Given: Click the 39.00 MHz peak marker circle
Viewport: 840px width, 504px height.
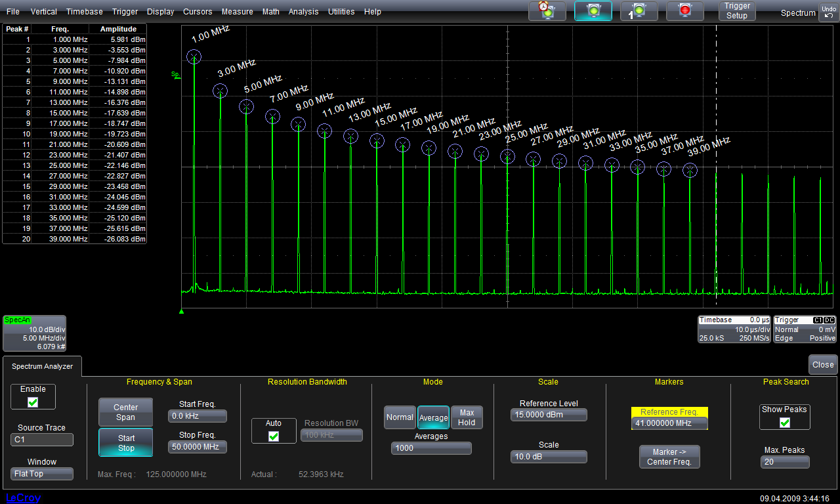Looking at the screenshot, I should click(x=690, y=171).
